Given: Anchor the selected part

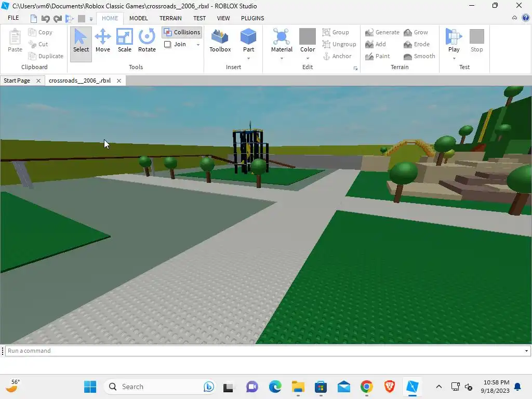Looking at the screenshot, I should click(x=337, y=56).
